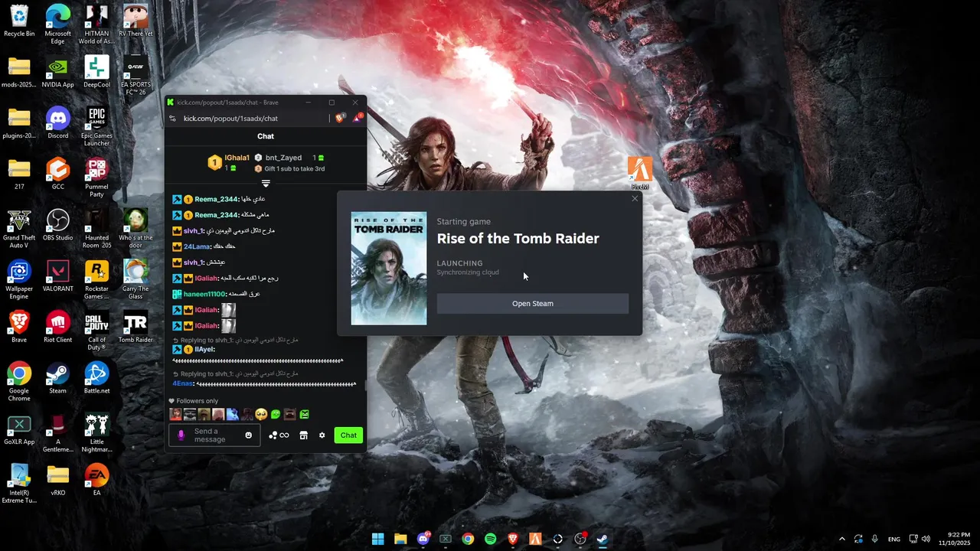Screen dimensions: 980x551
Task: Select the GoXLR App desktop icon
Action: coord(19,429)
